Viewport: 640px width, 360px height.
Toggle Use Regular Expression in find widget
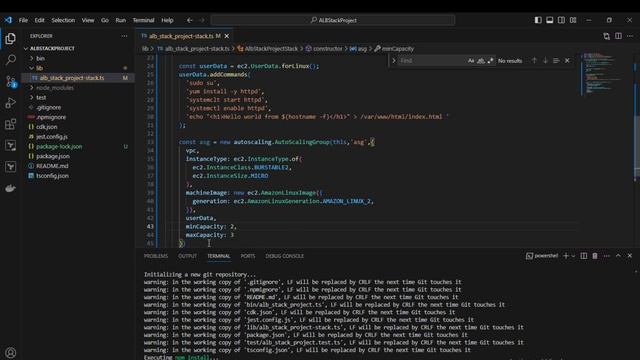(x=490, y=60)
